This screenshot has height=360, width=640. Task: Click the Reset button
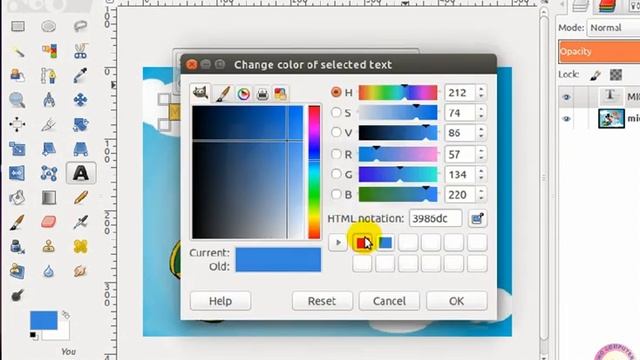click(322, 301)
